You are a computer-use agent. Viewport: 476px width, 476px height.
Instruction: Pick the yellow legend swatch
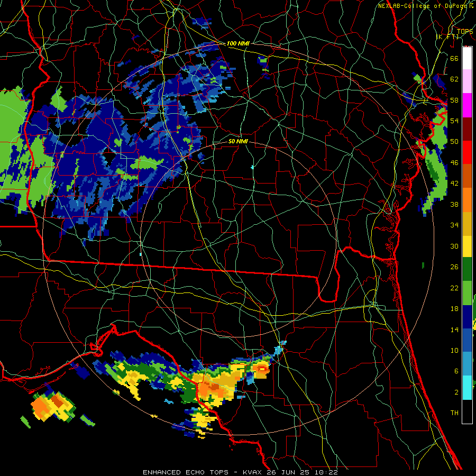pos(467,246)
